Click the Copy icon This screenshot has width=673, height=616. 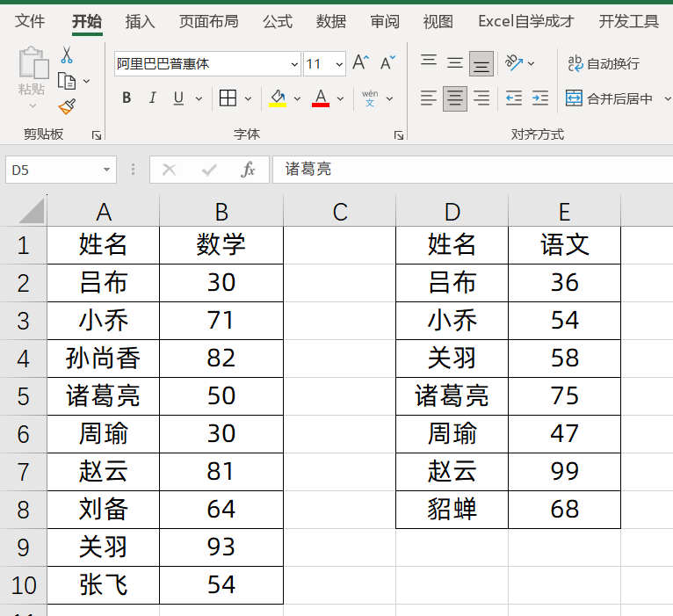(x=67, y=81)
